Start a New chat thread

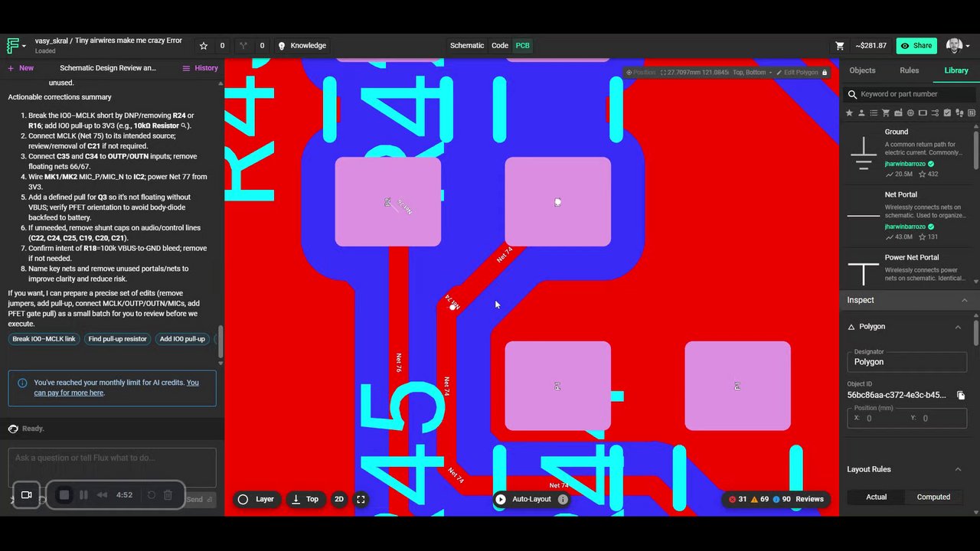click(21, 68)
